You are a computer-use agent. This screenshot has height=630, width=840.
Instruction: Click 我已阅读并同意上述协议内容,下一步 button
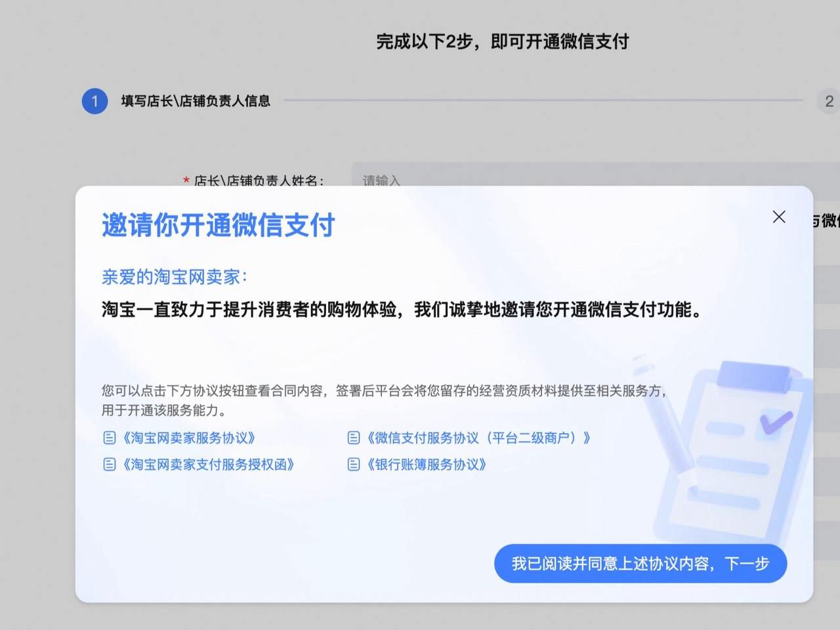[640, 563]
